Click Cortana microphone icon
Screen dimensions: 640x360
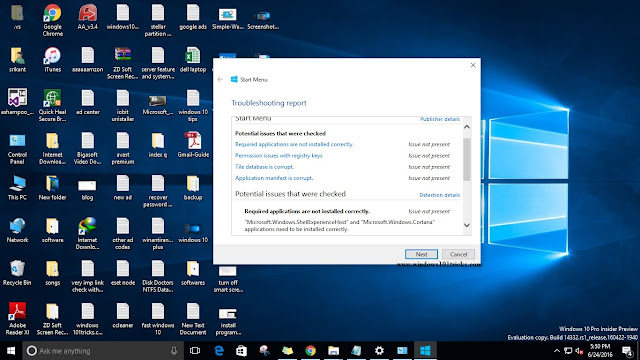[x=174, y=351]
